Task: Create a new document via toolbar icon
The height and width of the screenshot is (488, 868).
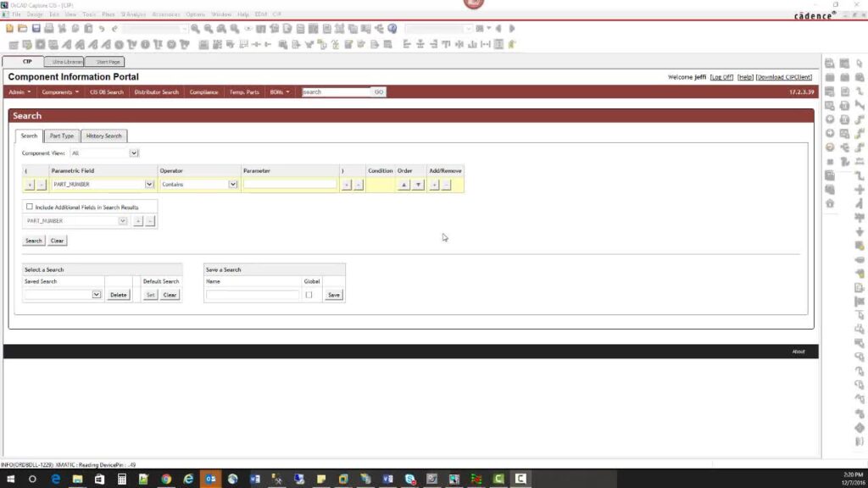Action: (x=9, y=29)
